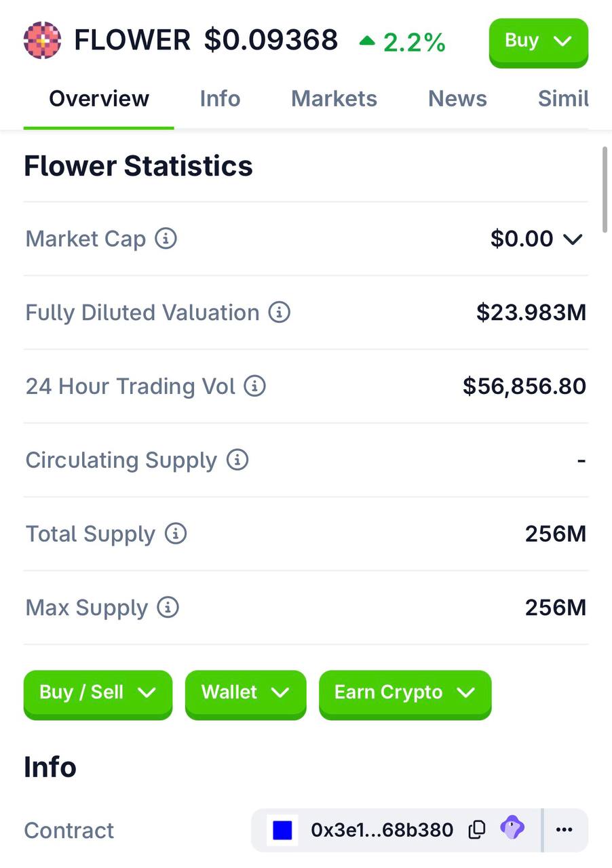Viewport: 612px width, 868px height.
Task: Copy the contract address
Action: click(477, 829)
